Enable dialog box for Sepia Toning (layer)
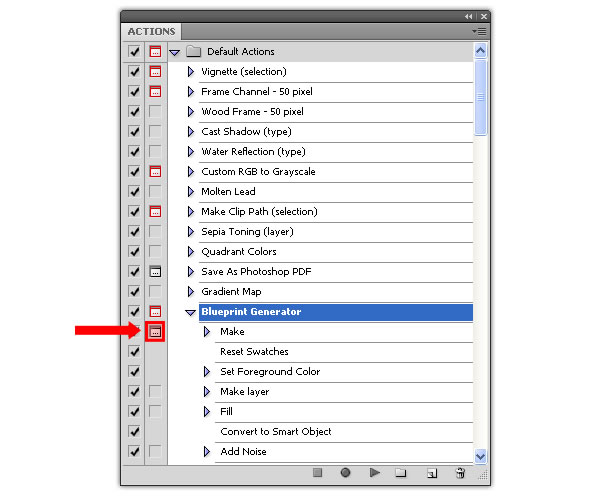 click(x=155, y=232)
